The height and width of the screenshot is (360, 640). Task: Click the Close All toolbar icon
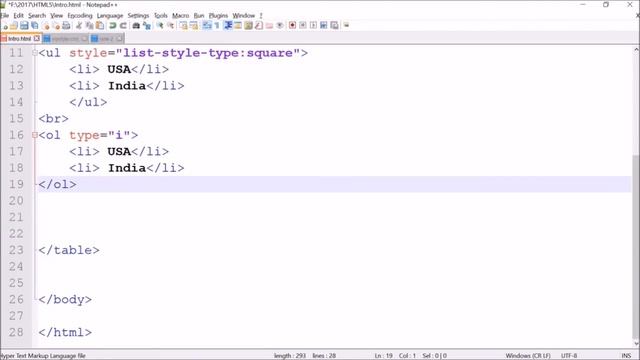[x=56, y=26]
